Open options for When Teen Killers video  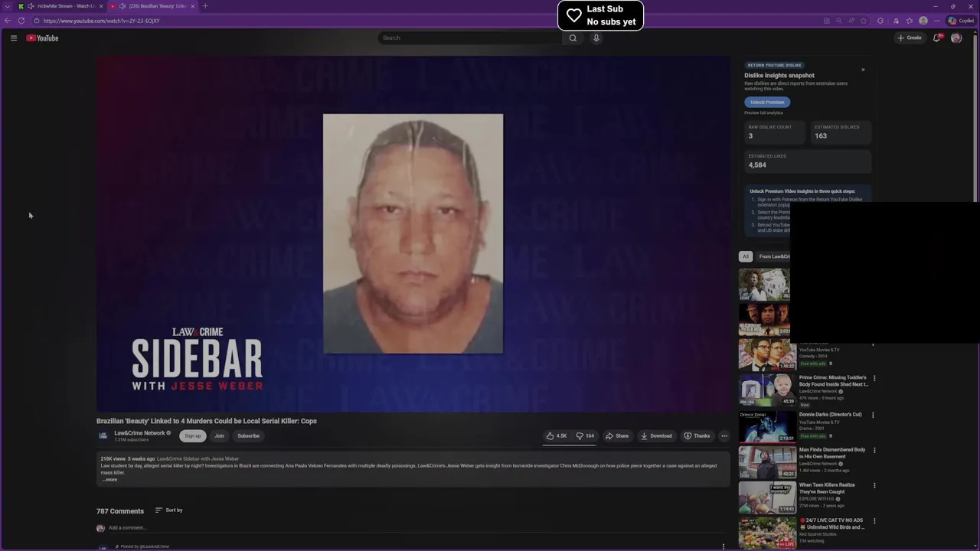[x=874, y=485]
